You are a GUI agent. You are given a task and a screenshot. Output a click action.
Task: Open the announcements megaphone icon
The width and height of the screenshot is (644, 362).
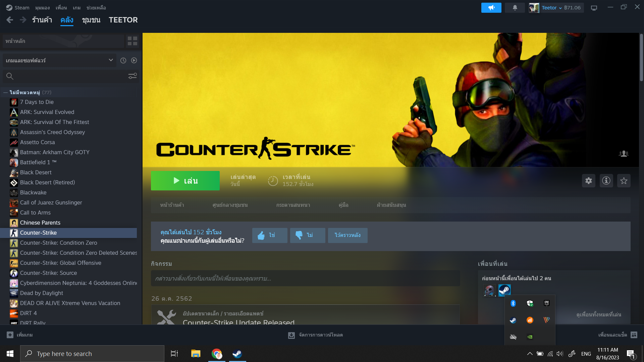pos(491,8)
